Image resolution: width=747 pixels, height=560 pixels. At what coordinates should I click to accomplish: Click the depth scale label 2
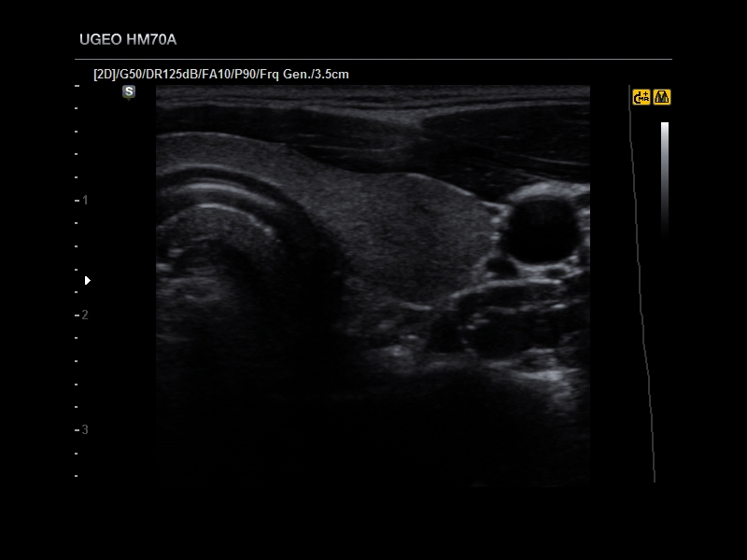point(85,315)
